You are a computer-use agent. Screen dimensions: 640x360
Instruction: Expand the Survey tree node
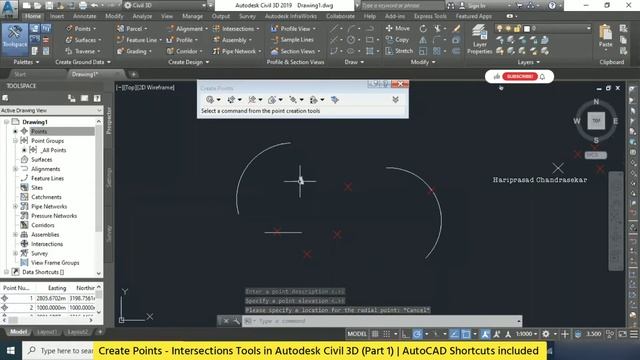point(16,253)
